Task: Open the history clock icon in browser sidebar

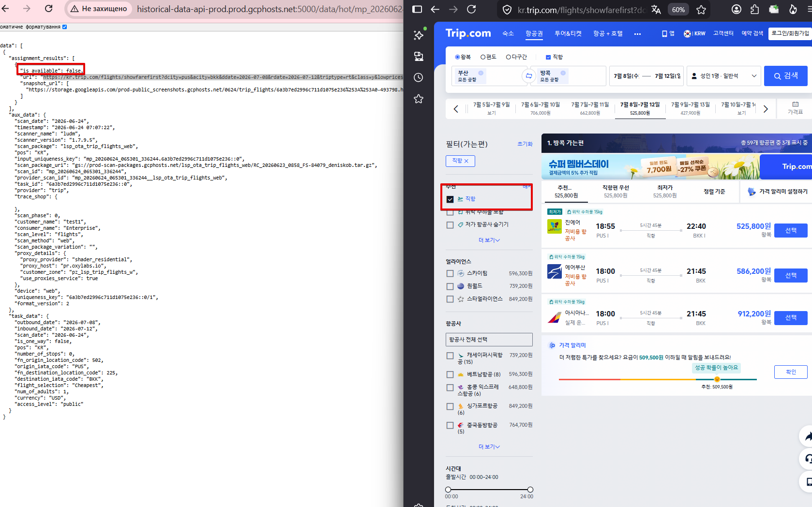Action: [x=419, y=77]
